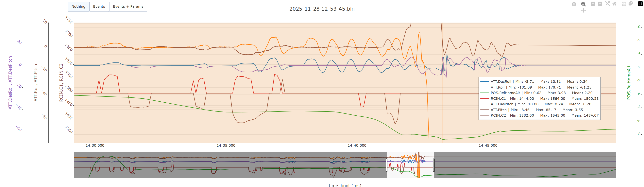This screenshot has width=644, height=187.
Task: Click the floppy disk save icon
Action: pyautogui.click(x=624, y=4)
